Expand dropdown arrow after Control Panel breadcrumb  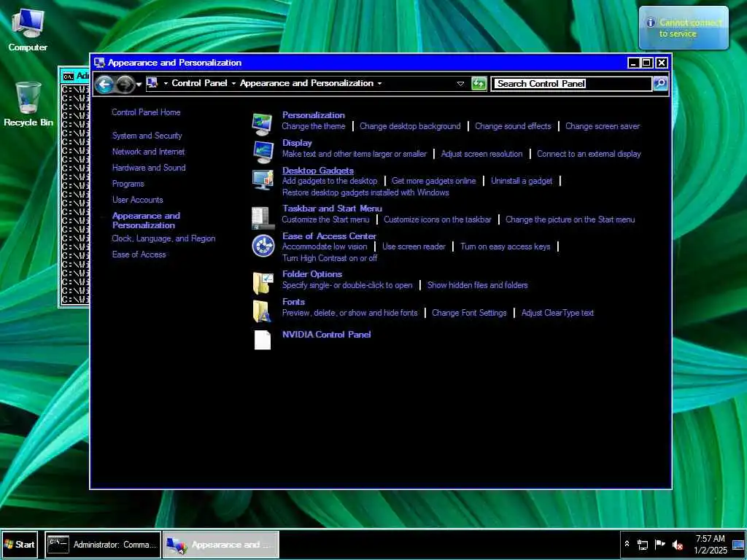pyautogui.click(x=233, y=83)
